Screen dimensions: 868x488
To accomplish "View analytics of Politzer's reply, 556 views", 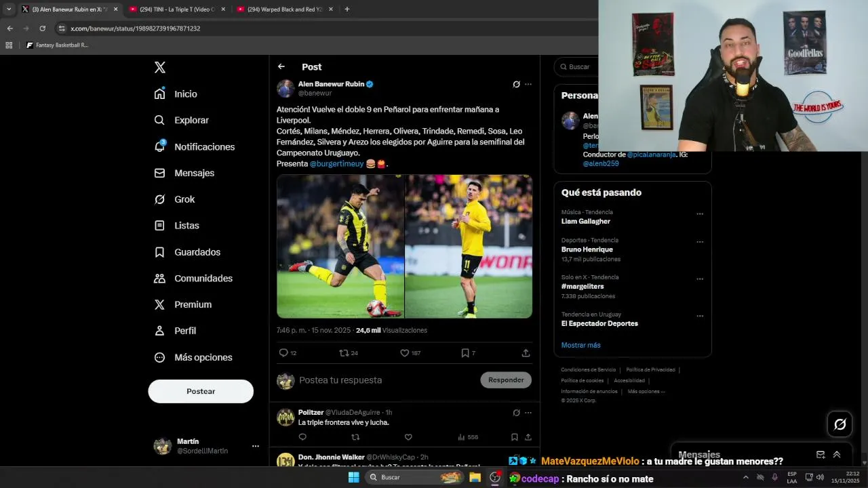I will pyautogui.click(x=468, y=437).
